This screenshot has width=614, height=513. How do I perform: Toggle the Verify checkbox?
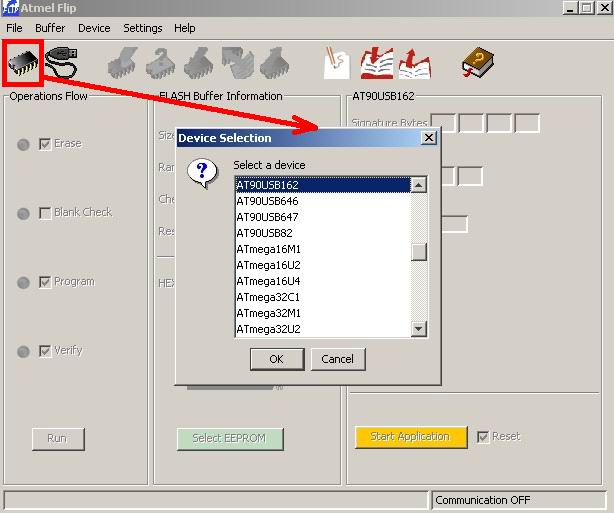pos(45,351)
